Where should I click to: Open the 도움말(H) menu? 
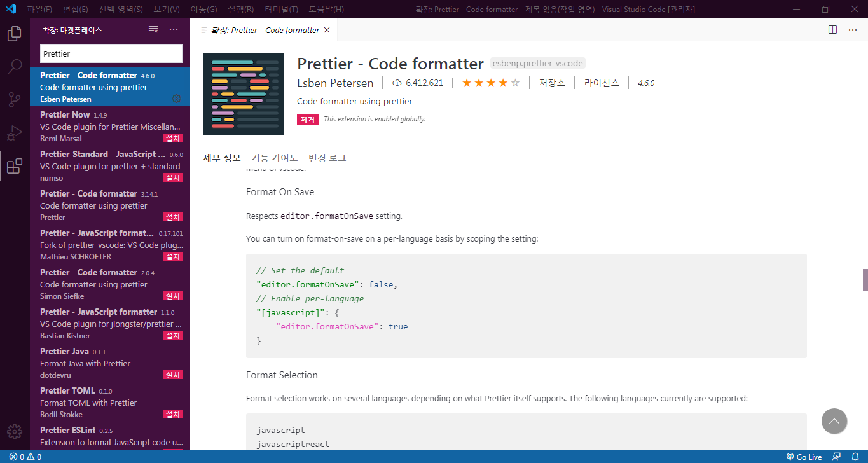(326, 9)
